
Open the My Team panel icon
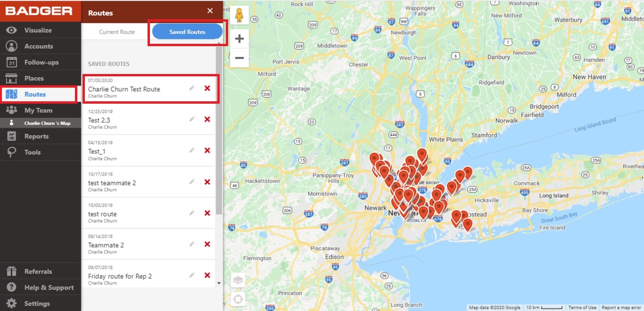tap(11, 110)
